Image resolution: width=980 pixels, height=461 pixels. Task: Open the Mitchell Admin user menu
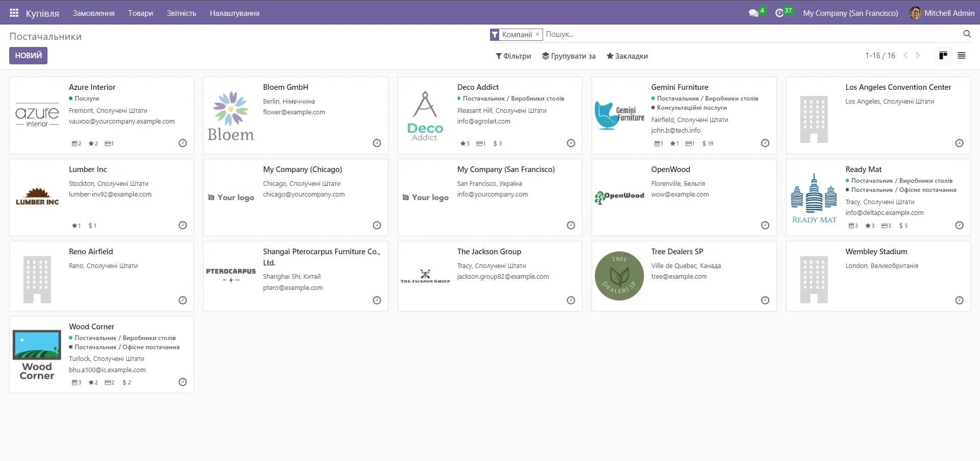tap(942, 13)
